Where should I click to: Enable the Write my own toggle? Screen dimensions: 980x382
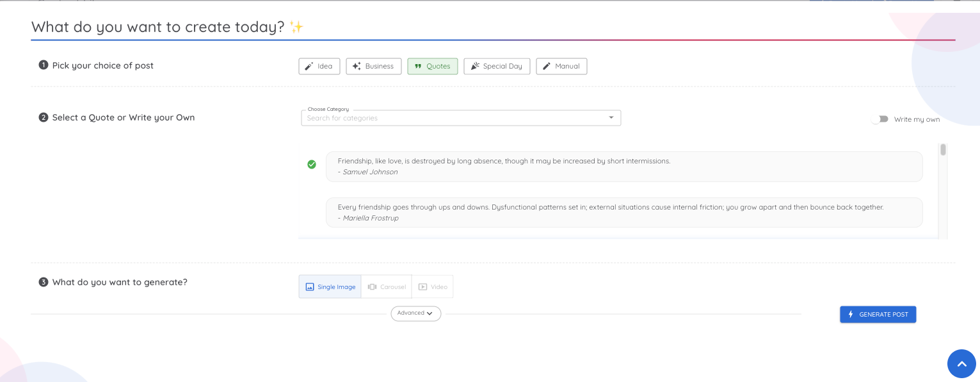[x=880, y=119]
